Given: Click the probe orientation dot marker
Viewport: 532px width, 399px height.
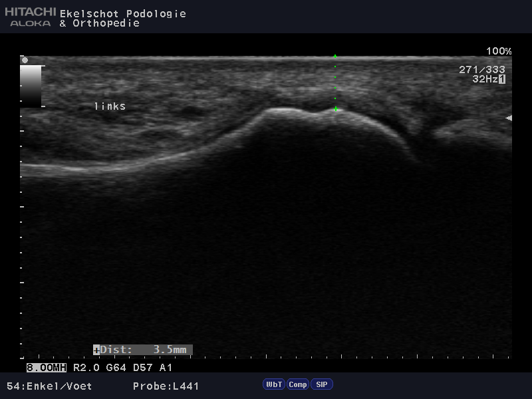Looking at the screenshot, I should point(25,61).
